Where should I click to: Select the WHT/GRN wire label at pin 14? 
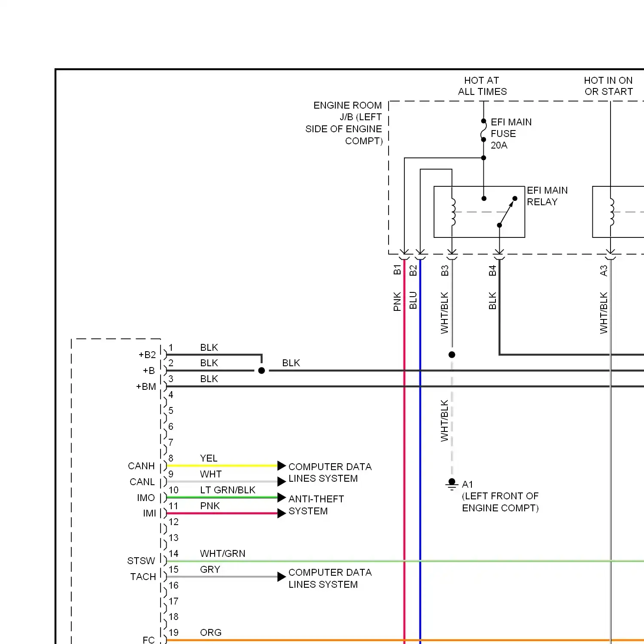point(222,553)
